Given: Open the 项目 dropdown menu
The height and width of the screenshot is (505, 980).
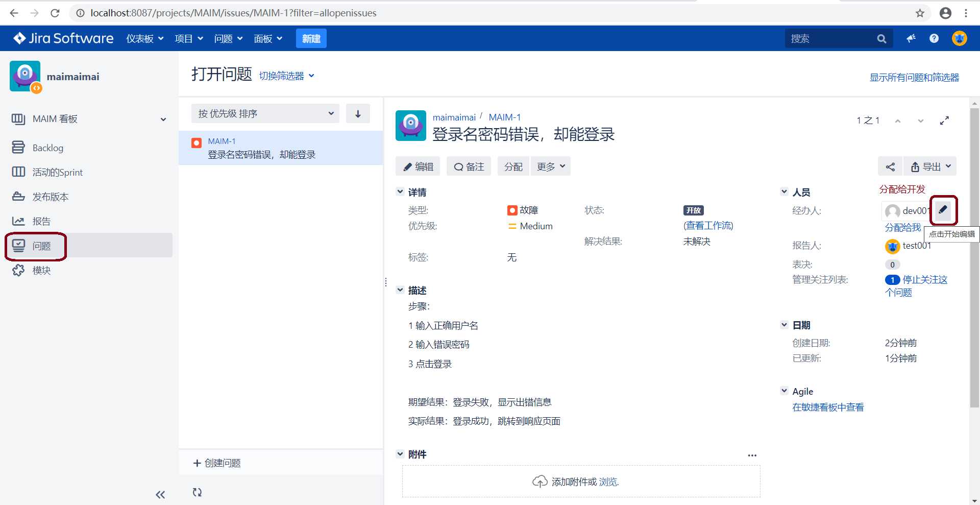Looking at the screenshot, I should pyautogui.click(x=189, y=39).
